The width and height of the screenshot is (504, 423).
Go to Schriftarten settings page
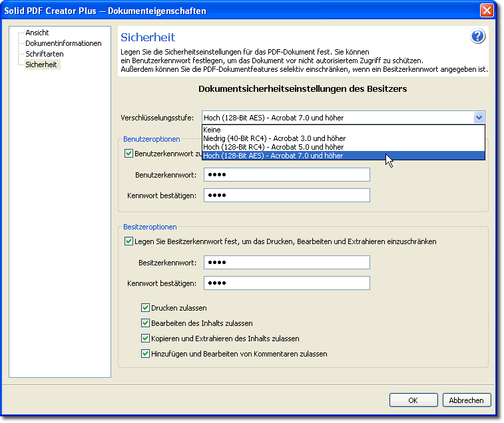pyautogui.click(x=44, y=54)
